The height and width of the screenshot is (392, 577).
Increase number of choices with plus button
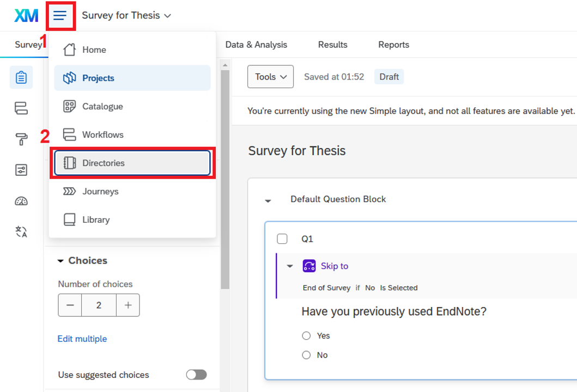(x=128, y=305)
